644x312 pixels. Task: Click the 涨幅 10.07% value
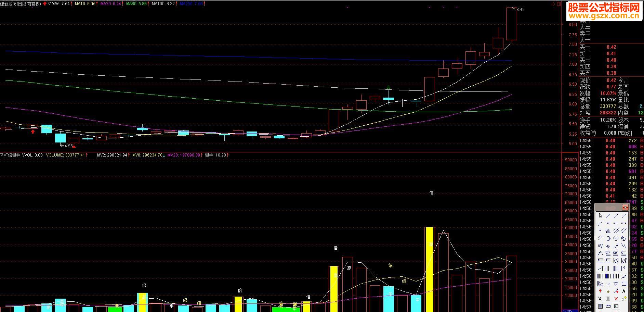(608, 93)
